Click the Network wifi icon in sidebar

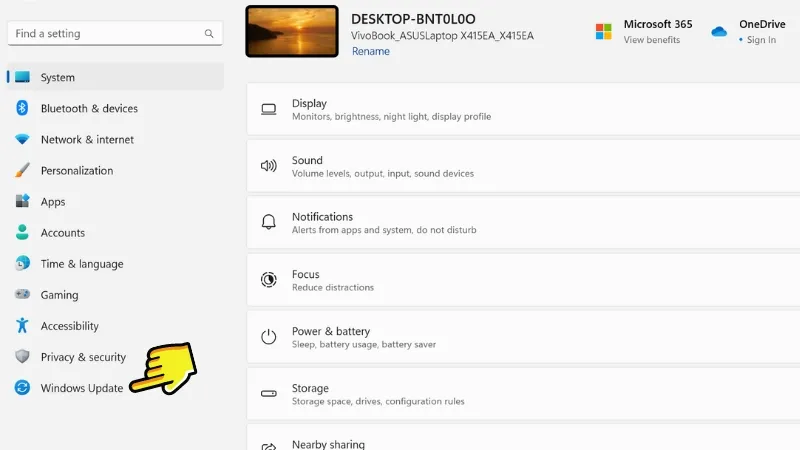click(22, 139)
